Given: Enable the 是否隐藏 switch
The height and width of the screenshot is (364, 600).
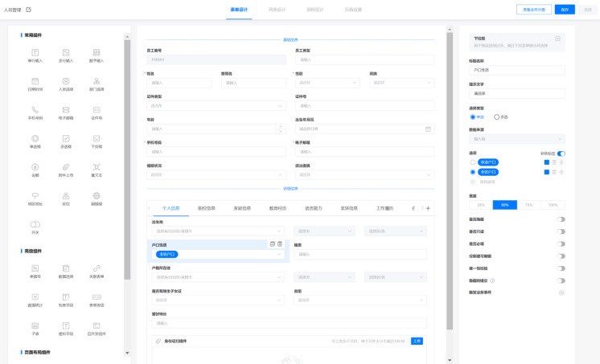Looking at the screenshot, I should tap(561, 219).
